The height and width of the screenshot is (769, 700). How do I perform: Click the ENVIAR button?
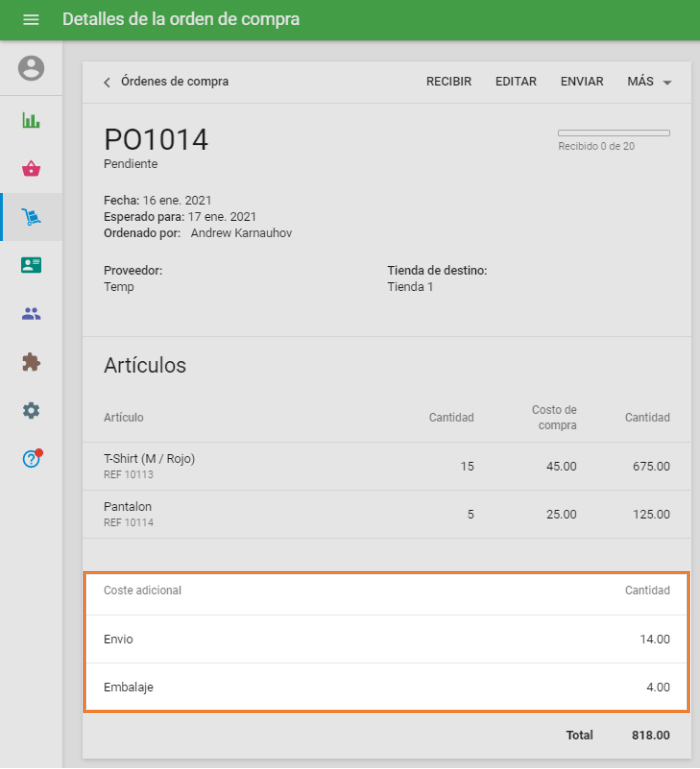pos(582,82)
